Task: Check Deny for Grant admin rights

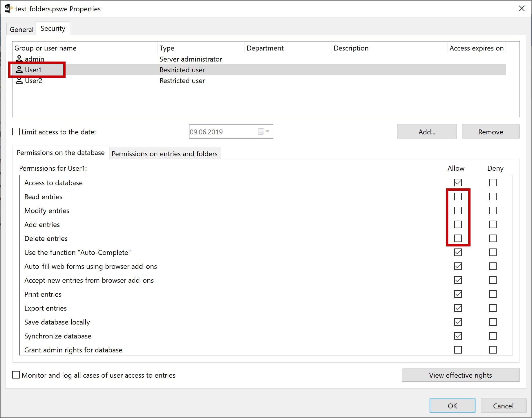Action: (x=493, y=350)
